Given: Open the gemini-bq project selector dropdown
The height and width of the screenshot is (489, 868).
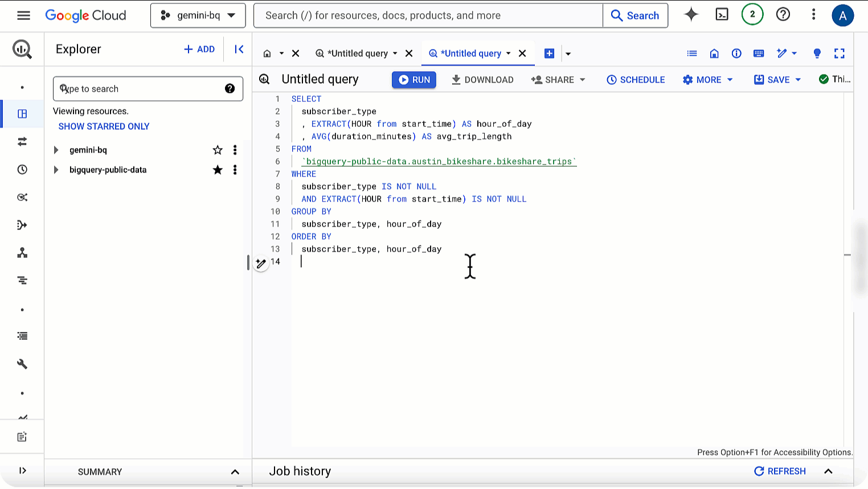Looking at the screenshot, I should pos(198,15).
